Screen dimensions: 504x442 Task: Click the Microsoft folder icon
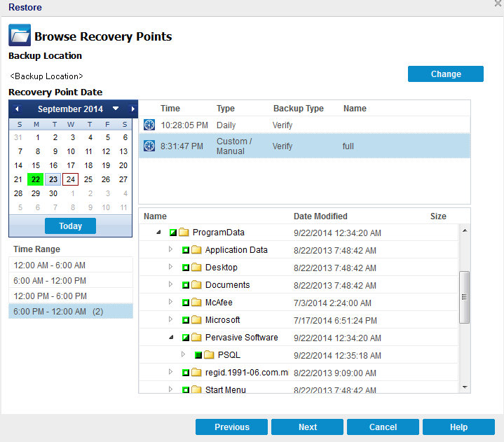[196, 320]
